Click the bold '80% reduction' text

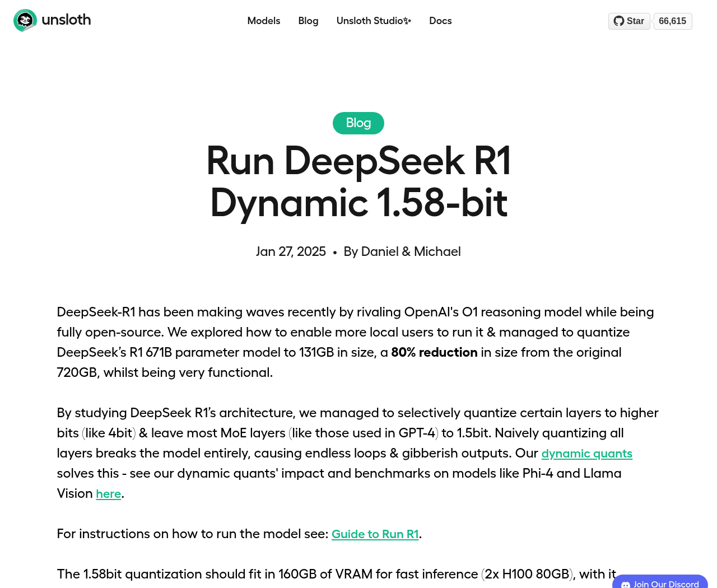(434, 352)
